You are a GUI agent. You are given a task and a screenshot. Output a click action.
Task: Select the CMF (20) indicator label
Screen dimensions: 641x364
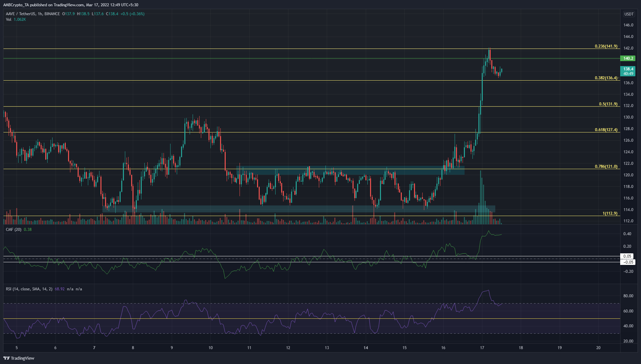click(x=14, y=229)
